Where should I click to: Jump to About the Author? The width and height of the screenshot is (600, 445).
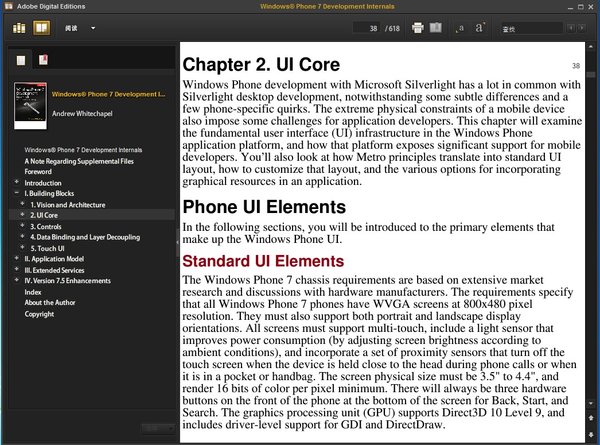48,302
